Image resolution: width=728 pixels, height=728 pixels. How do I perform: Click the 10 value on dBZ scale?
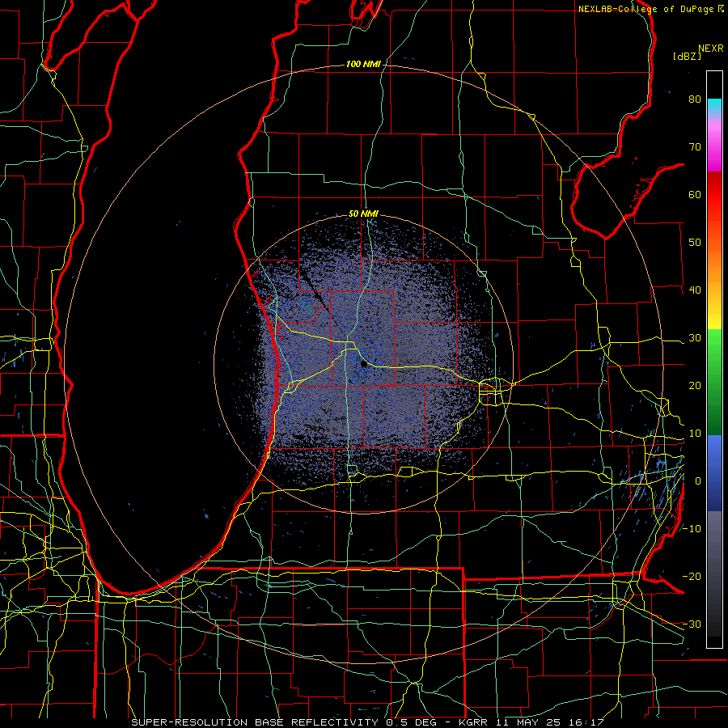click(x=695, y=434)
